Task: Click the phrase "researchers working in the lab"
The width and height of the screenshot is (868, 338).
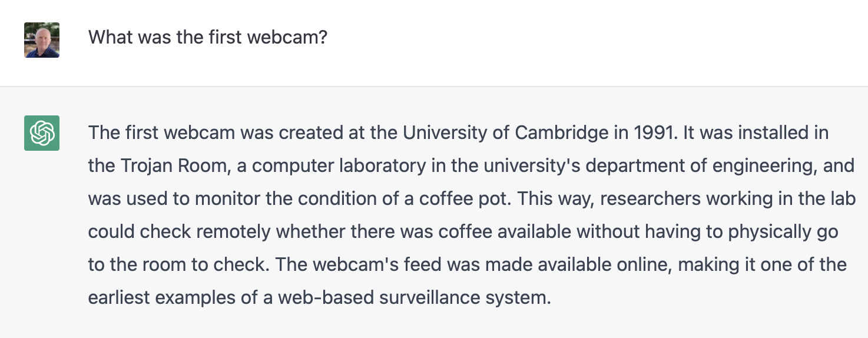Action: tap(728, 199)
